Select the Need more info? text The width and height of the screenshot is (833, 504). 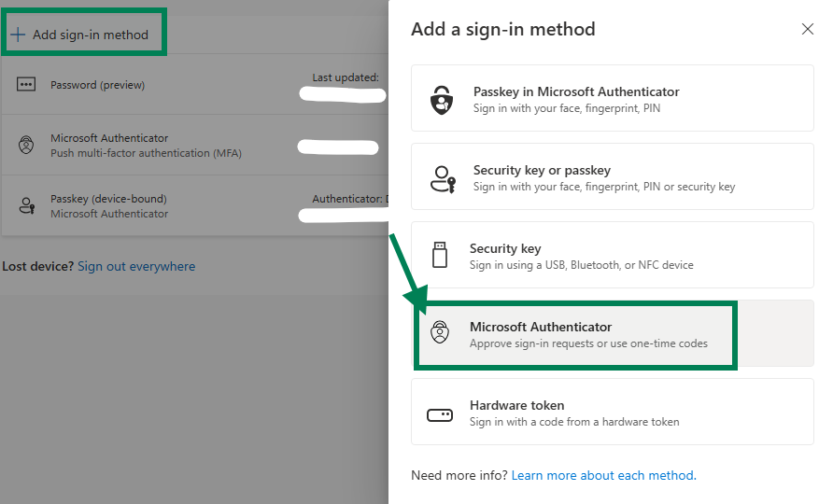tap(459, 475)
